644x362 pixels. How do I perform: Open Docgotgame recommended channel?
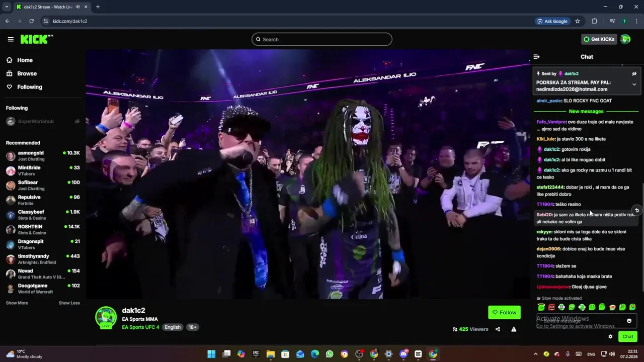43,289
